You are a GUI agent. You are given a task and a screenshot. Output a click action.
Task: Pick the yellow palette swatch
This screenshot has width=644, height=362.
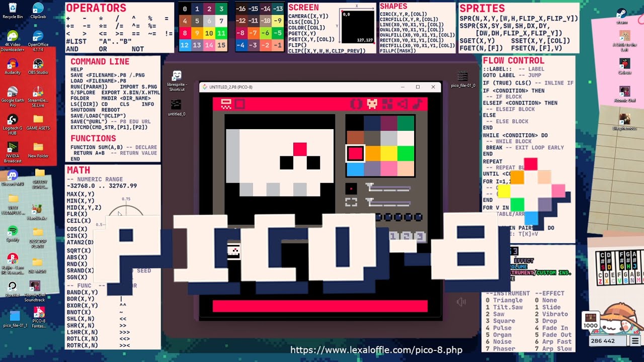pyautogui.click(x=388, y=153)
